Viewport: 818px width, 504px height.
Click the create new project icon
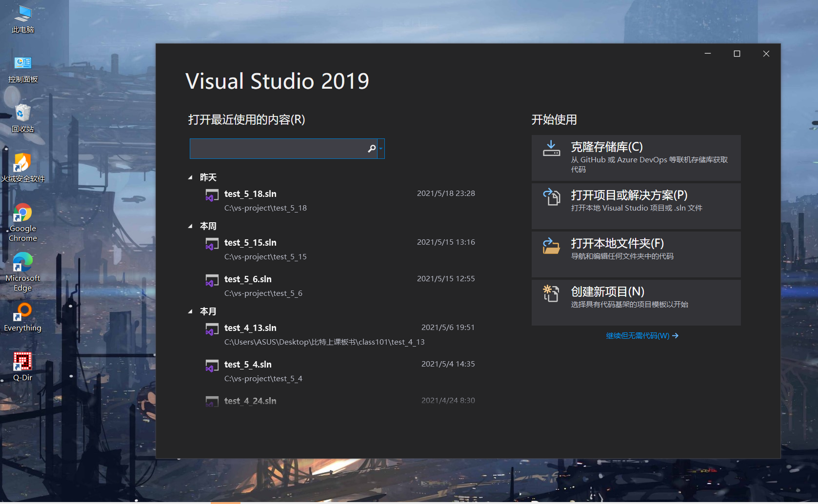point(552,293)
